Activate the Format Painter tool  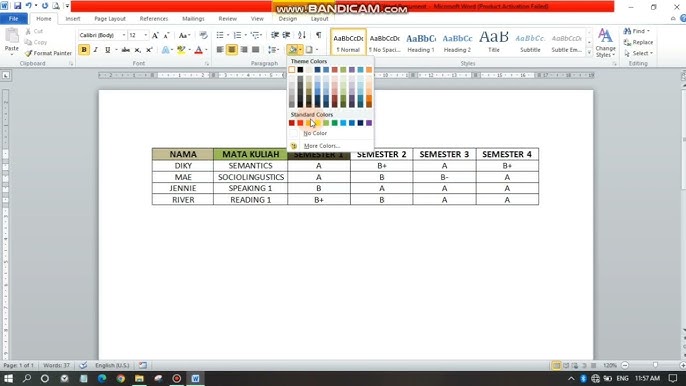(x=48, y=53)
